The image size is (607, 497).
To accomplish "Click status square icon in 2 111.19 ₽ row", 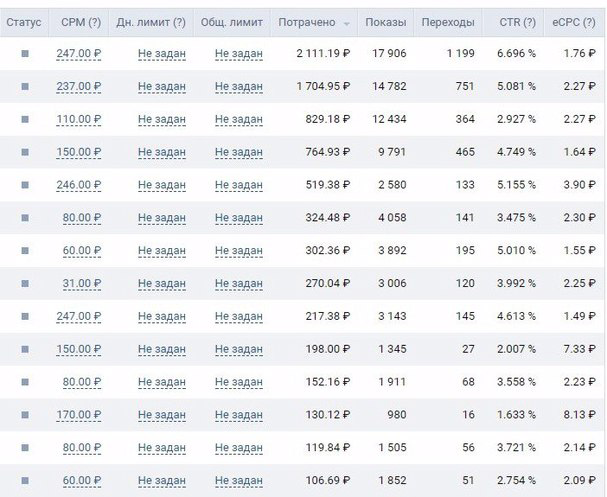I will (25, 53).
